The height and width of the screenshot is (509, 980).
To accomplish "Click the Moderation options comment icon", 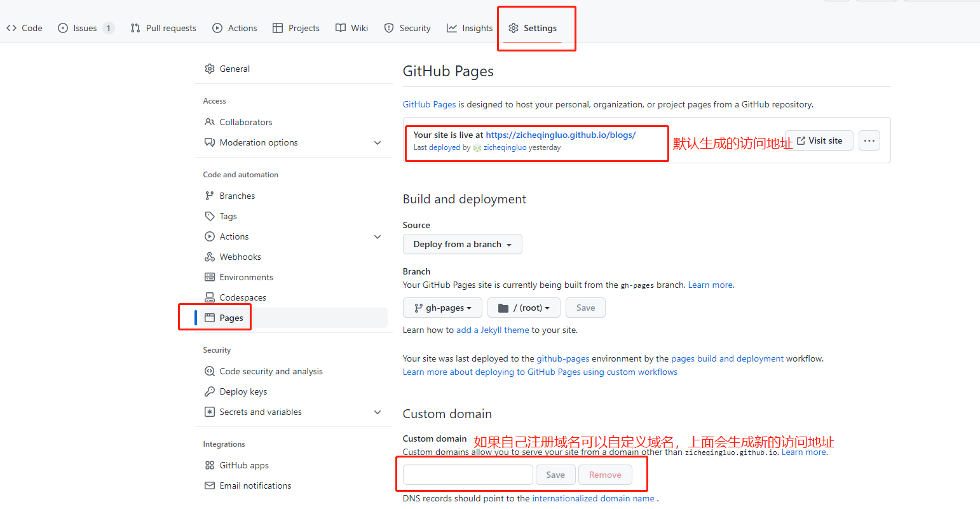I will (210, 142).
